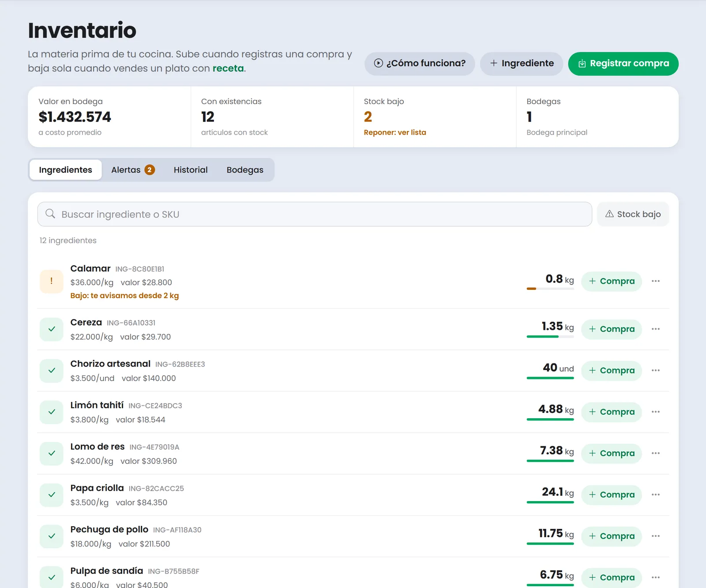Click the Papa criolla valor $84.350
Viewport: 706px width, 588px height.
click(x=142, y=502)
